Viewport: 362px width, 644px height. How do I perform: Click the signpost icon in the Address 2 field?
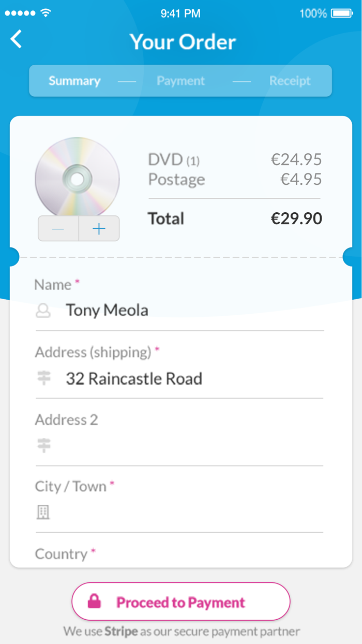[x=44, y=445]
